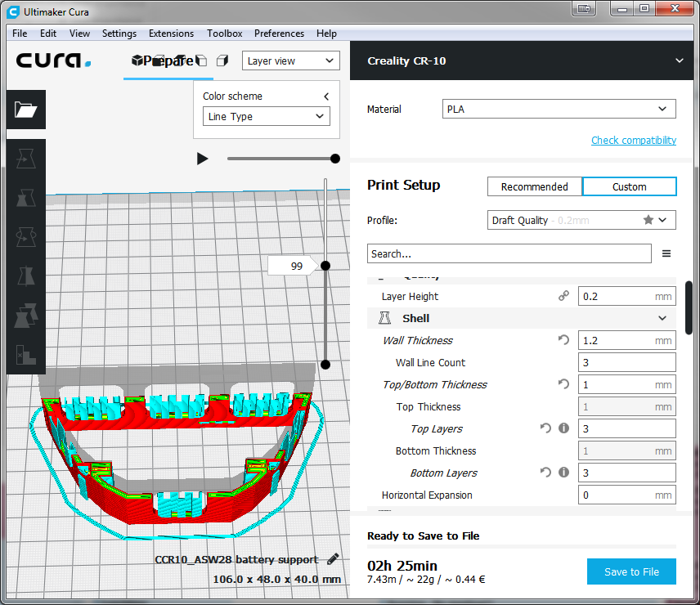Viewport: 700px width, 605px height.
Task: Click the Wall Line Count value field
Action: click(626, 362)
